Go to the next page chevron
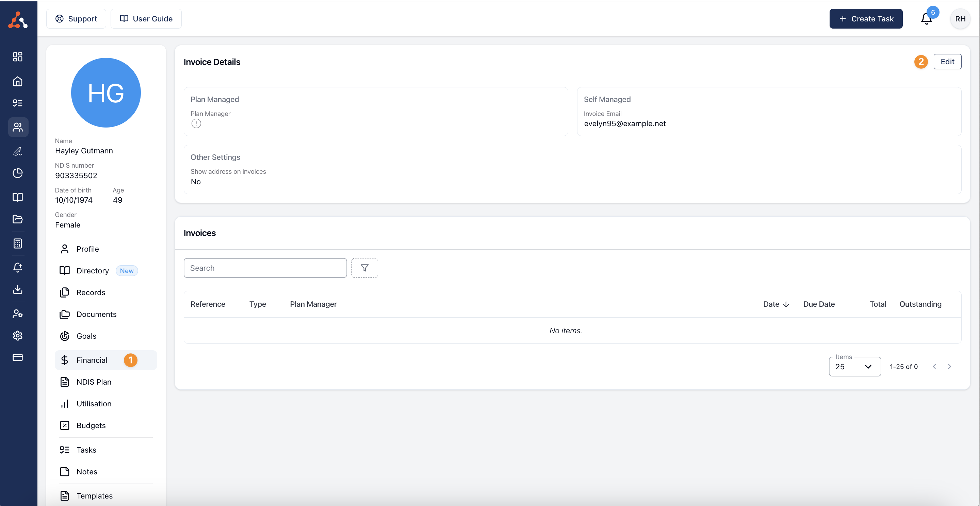The image size is (980, 506). tap(949, 367)
